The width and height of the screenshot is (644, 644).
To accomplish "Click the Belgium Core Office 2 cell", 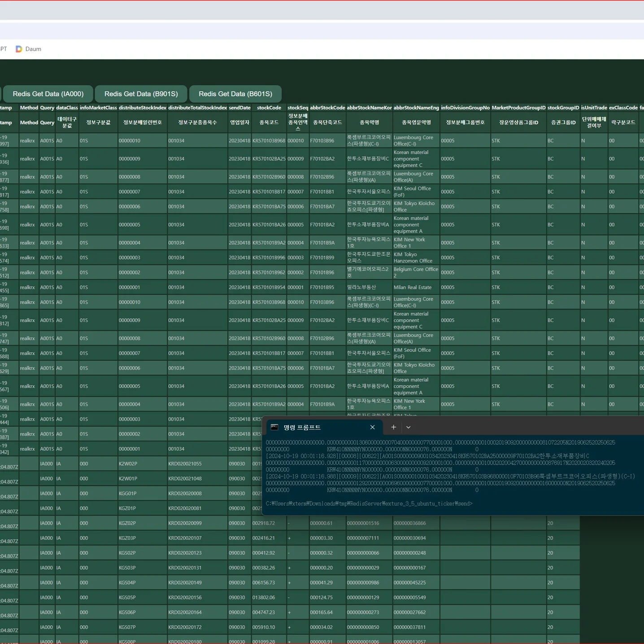I will (x=416, y=272).
